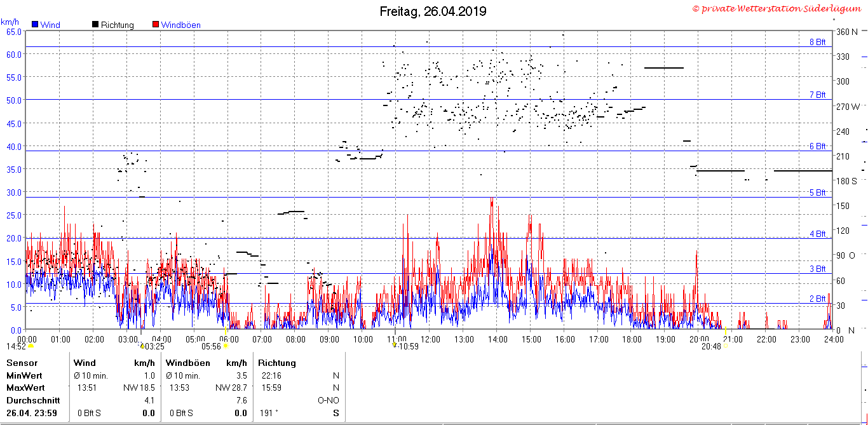
Task: Click the 8 Bft threshold label
Action: pos(817,43)
